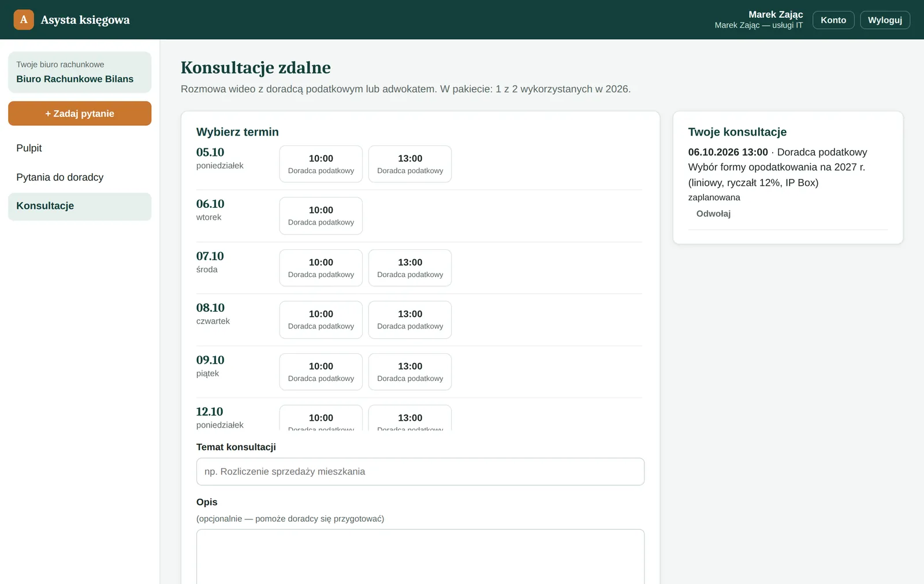Select the Konsultacje sidebar item

[x=80, y=206]
